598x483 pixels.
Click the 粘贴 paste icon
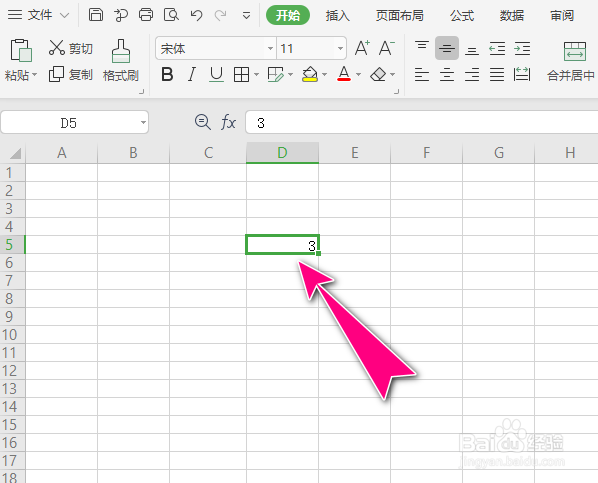pyautogui.click(x=21, y=50)
